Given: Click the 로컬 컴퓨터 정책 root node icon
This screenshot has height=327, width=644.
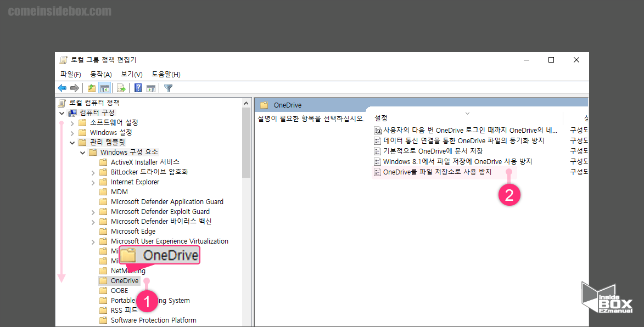Looking at the screenshot, I should pyautogui.click(x=62, y=103).
